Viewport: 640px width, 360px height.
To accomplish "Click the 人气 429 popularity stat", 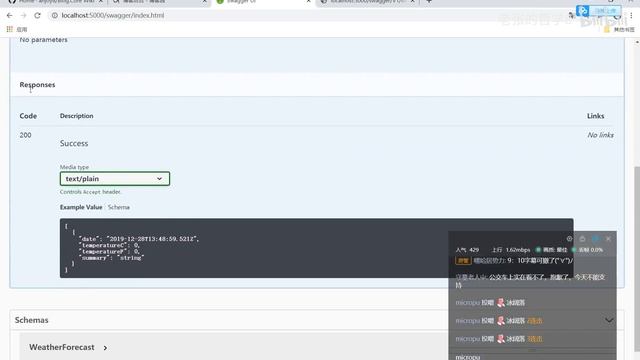I will (467, 250).
